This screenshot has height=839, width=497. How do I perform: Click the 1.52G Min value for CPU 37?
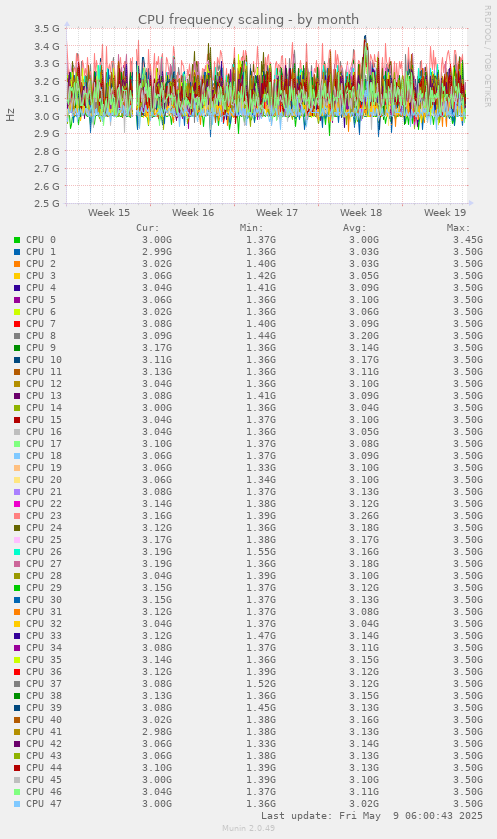(261, 684)
